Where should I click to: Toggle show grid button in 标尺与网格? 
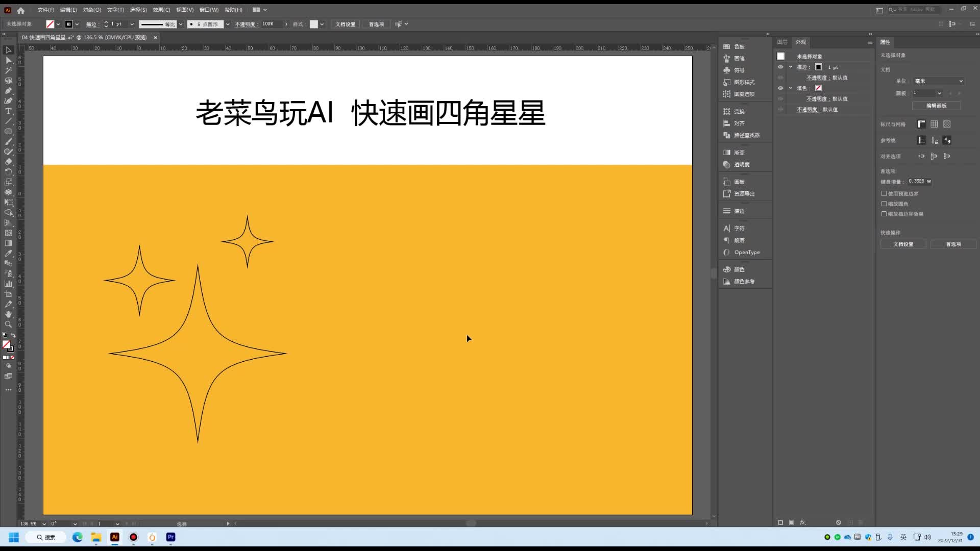click(934, 124)
